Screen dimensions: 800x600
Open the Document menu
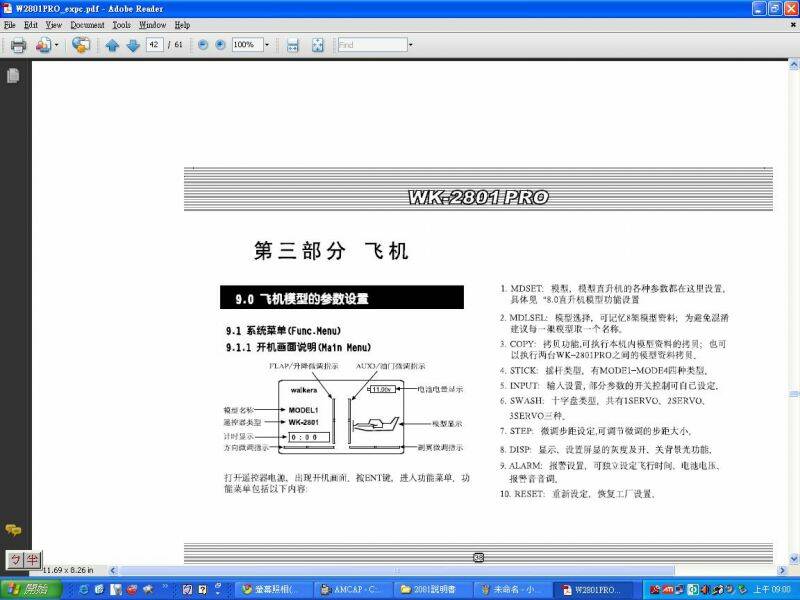[87, 25]
